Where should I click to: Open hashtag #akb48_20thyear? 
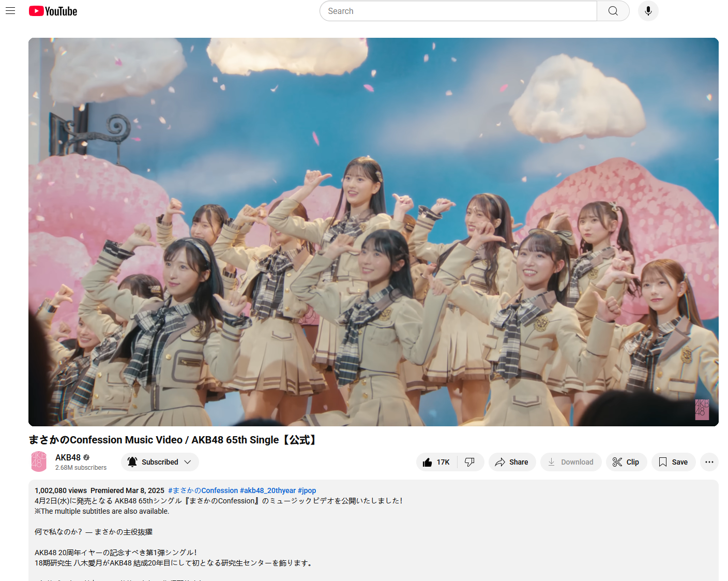(x=268, y=490)
